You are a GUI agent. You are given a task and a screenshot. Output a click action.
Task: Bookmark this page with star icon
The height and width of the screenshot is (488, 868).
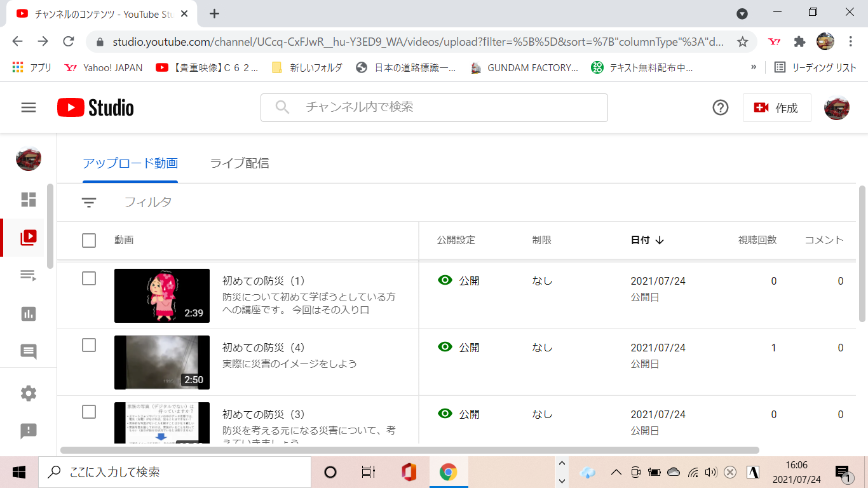pos(742,42)
